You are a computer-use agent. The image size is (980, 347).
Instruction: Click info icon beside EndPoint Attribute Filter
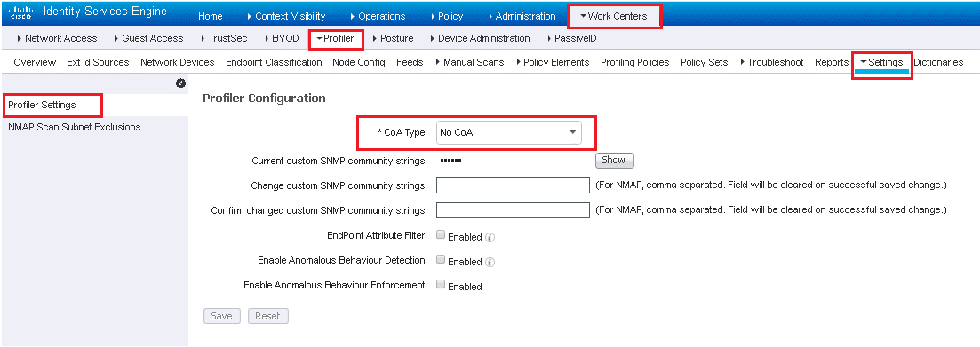[x=490, y=237]
